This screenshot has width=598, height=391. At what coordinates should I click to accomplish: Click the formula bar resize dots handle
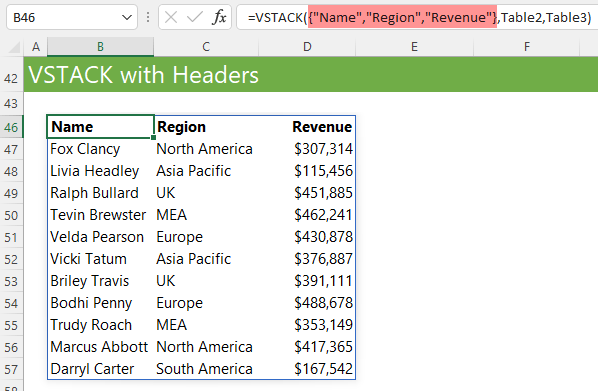pos(148,17)
